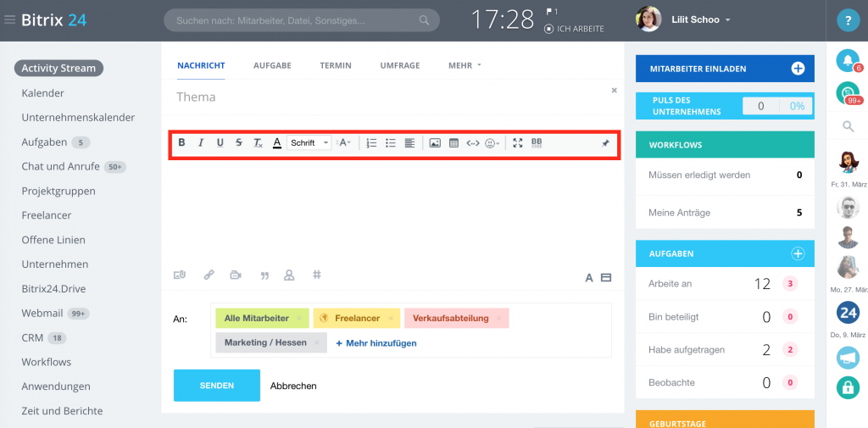Open Arbeite an tasks row

[726, 284]
